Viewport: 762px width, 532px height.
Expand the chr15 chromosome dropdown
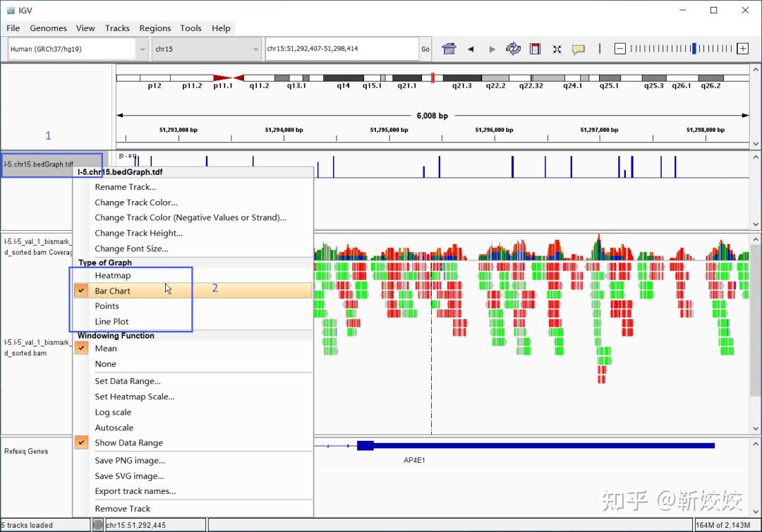pyautogui.click(x=207, y=49)
